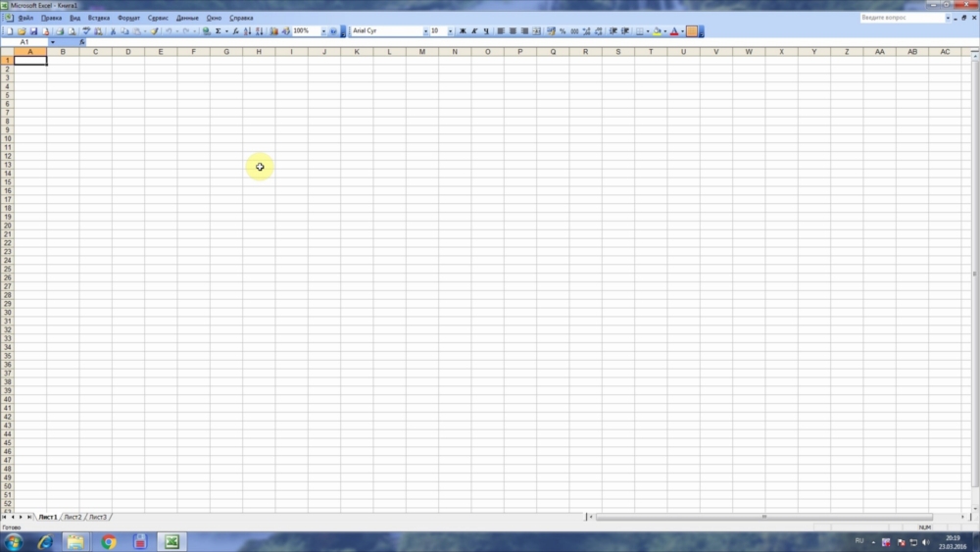980x552 pixels.
Task: Switch to the Лист3 sheet tab
Action: click(x=98, y=518)
